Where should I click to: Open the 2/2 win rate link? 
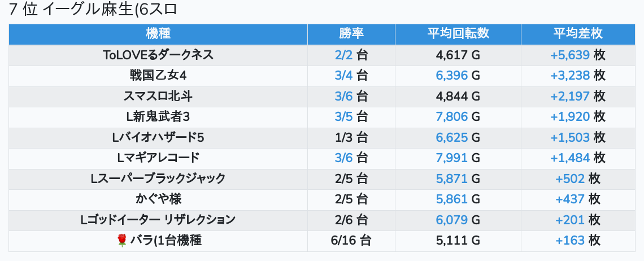[343, 55]
